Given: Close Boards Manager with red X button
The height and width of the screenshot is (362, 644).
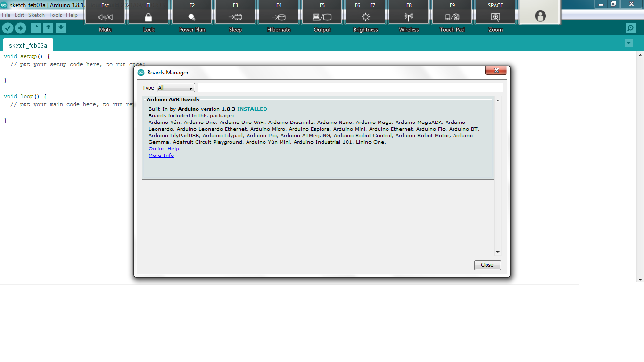Looking at the screenshot, I should pyautogui.click(x=496, y=71).
